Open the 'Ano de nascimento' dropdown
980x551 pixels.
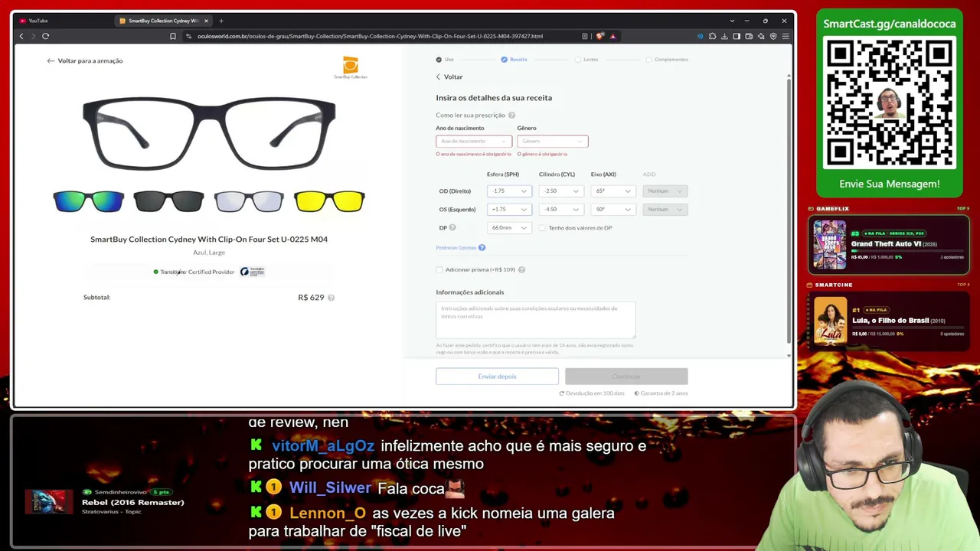coord(474,141)
